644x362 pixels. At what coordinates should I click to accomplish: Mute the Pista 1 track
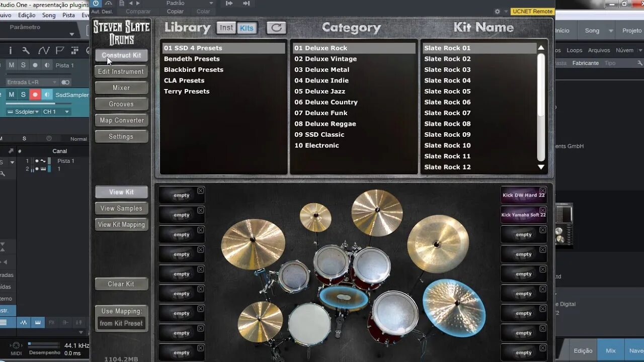point(12,65)
